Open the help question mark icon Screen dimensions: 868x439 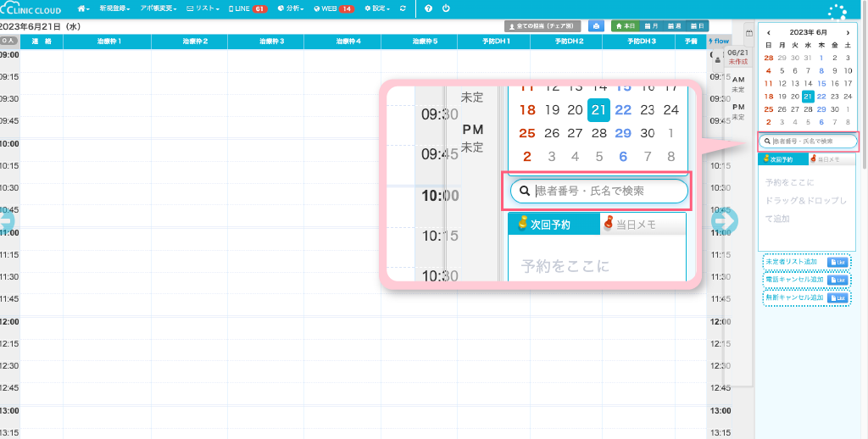[x=430, y=8]
